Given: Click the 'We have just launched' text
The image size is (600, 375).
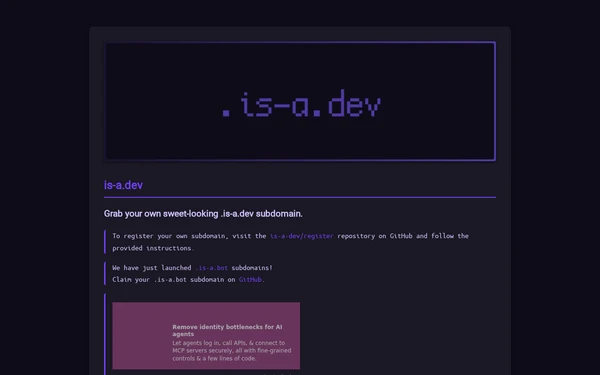Looking at the screenshot, I should pyautogui.click(x=152, y=268).
